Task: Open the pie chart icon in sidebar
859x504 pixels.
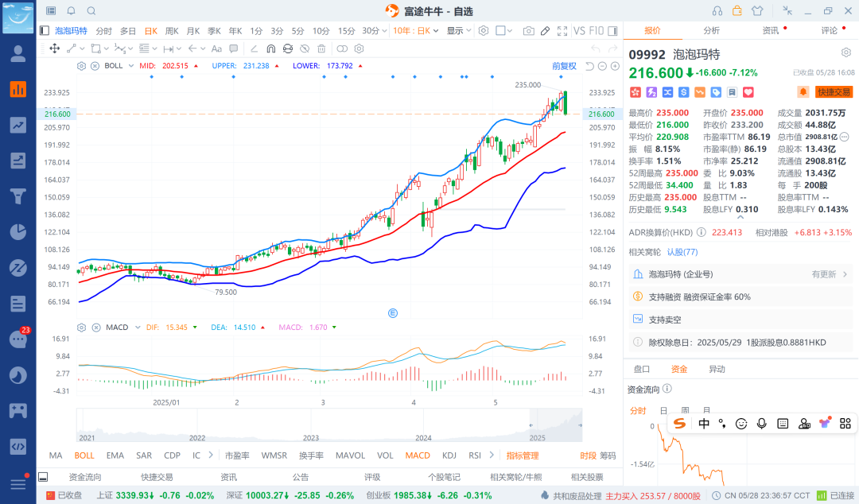Action: (18, 232)
